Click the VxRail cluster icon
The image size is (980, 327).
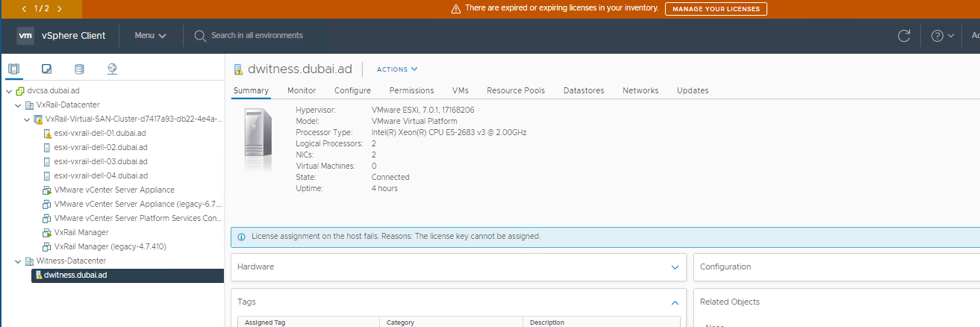[x=38, y=119]
